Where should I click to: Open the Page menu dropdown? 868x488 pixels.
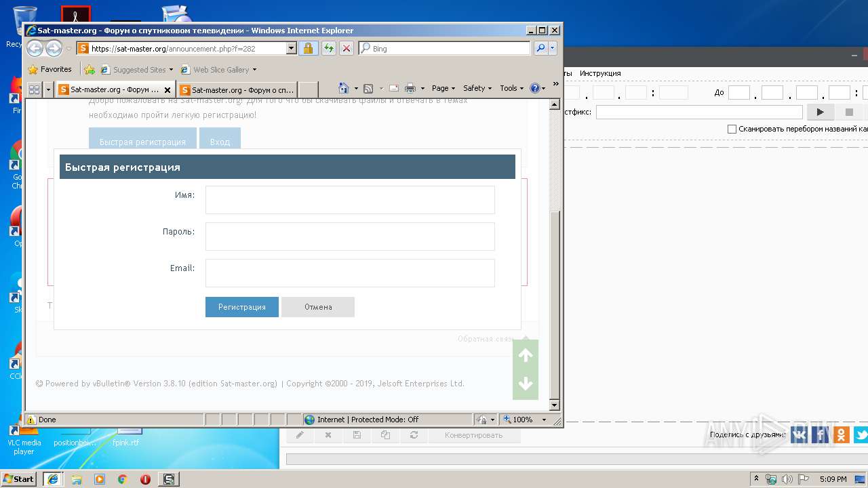point(443,88)
